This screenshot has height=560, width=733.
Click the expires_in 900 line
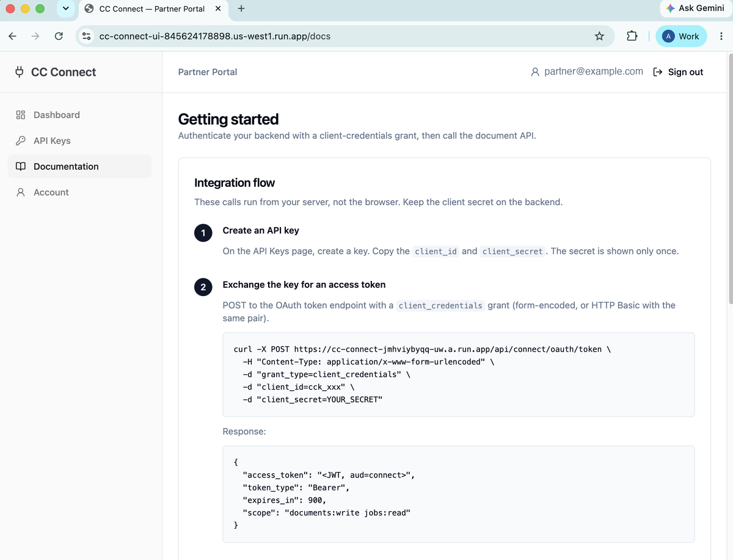[x=285, y=500]
